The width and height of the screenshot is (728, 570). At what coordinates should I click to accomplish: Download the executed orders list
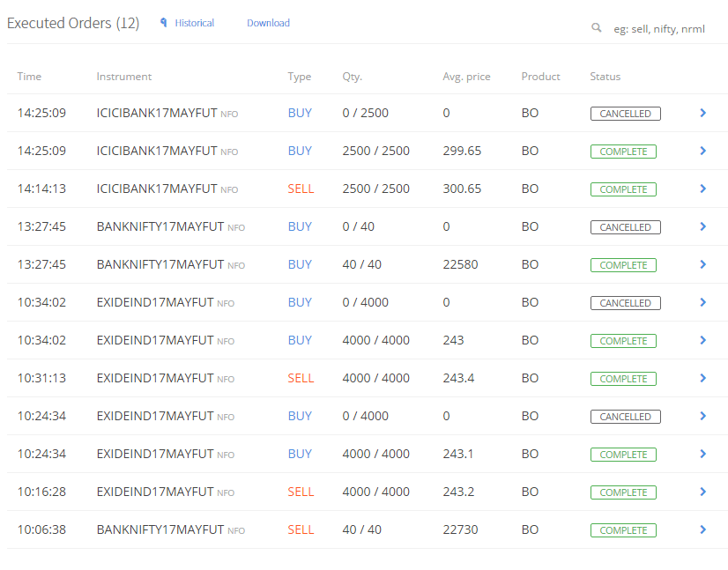[x=268, y=23]
